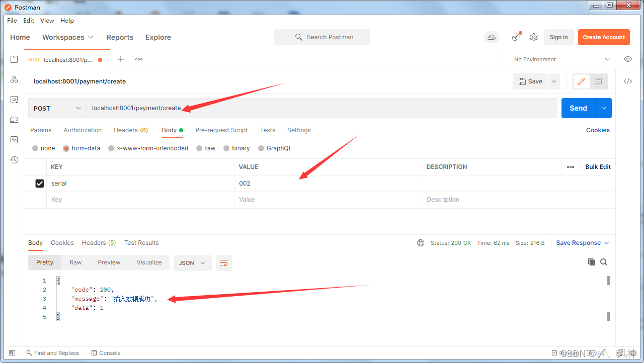The image size is (644, 363).
Task: Open the request Settings tab
Action: point(299,130)
